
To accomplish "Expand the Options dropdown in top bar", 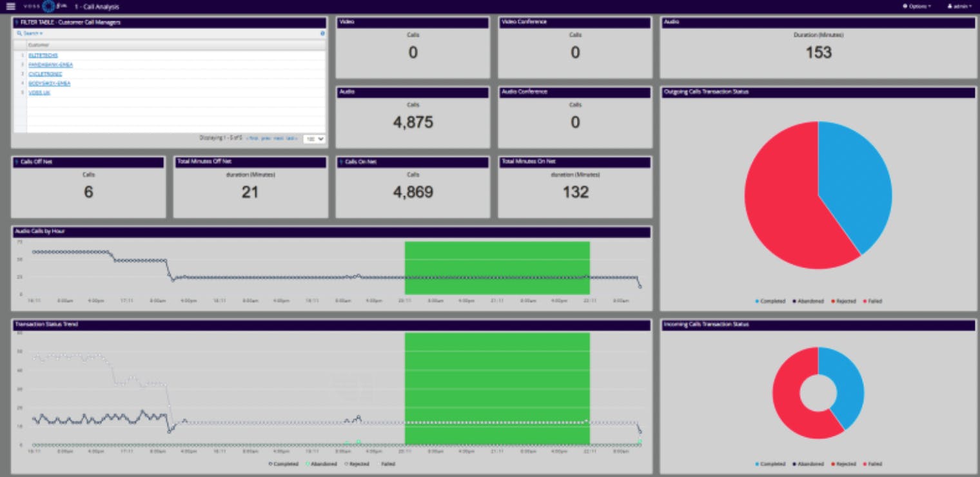I will (917, 6).
